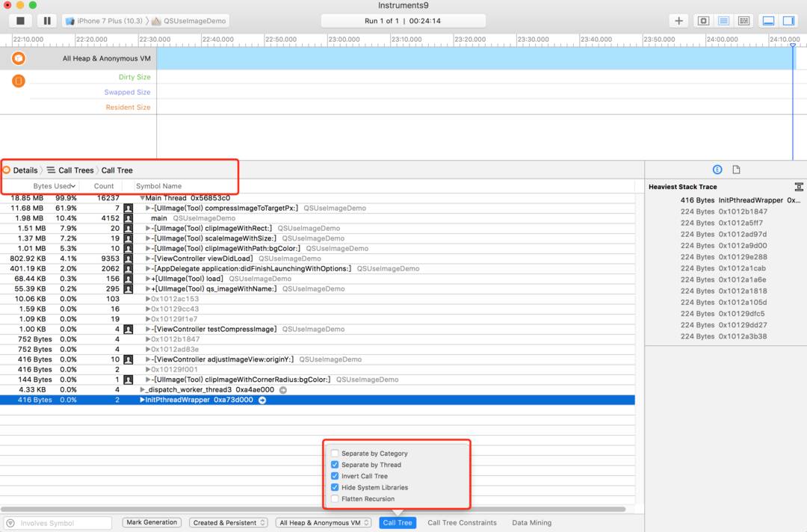The height and width of the screenshot is (532, 807).
Task: Sort by Symbol Name column header
Action: [158, 186]
